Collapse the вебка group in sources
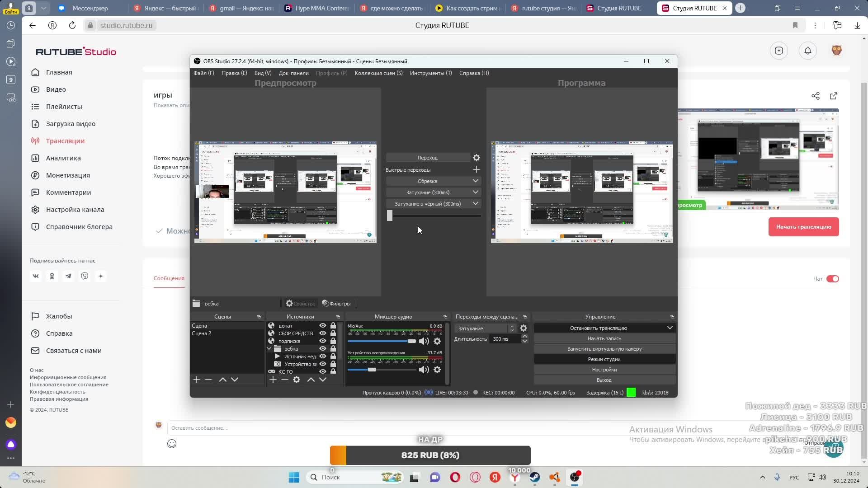Viewport: 868px width, 488px height. [x=269, y=349]
